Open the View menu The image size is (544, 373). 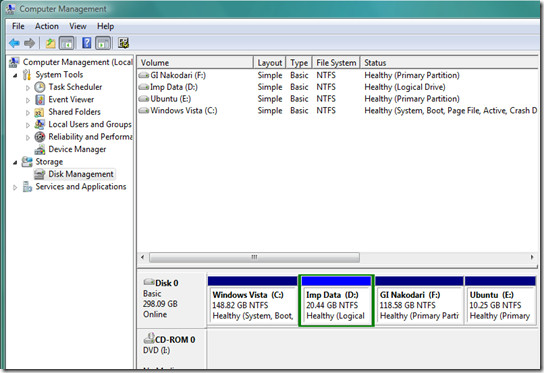77,26
